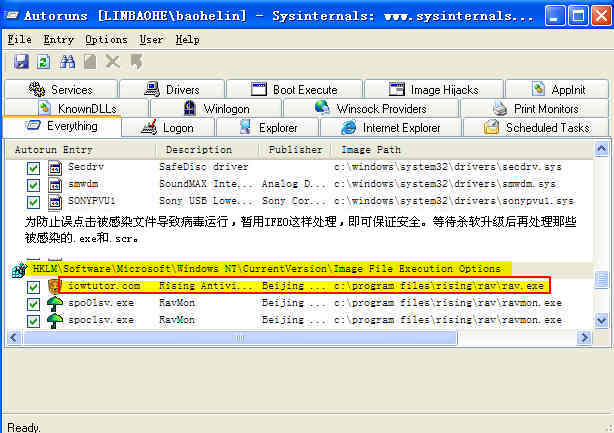This screenshot has height=433, width=614.
Task: Select the Image File Execution Options key row
Action: pyautogui.click(x=300, y=269)
